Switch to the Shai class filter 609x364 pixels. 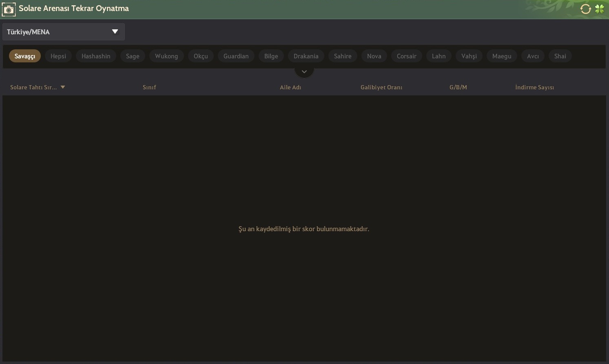(x=560, y=56)
